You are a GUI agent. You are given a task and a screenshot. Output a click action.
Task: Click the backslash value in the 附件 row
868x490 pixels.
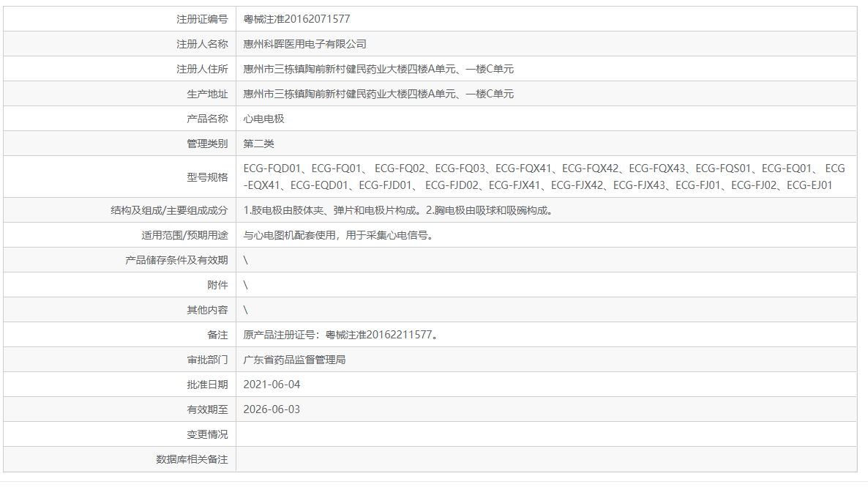coord(246,285)
